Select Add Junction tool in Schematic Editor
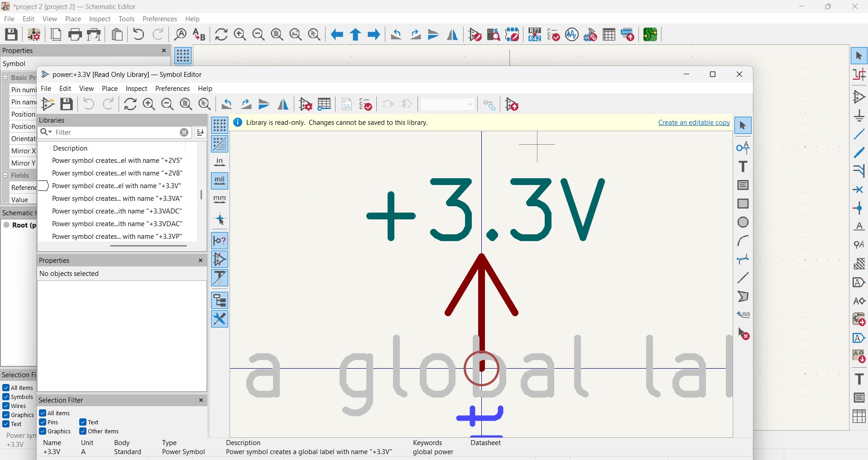Viewport: 868px width, 460px height. [859, 208]
